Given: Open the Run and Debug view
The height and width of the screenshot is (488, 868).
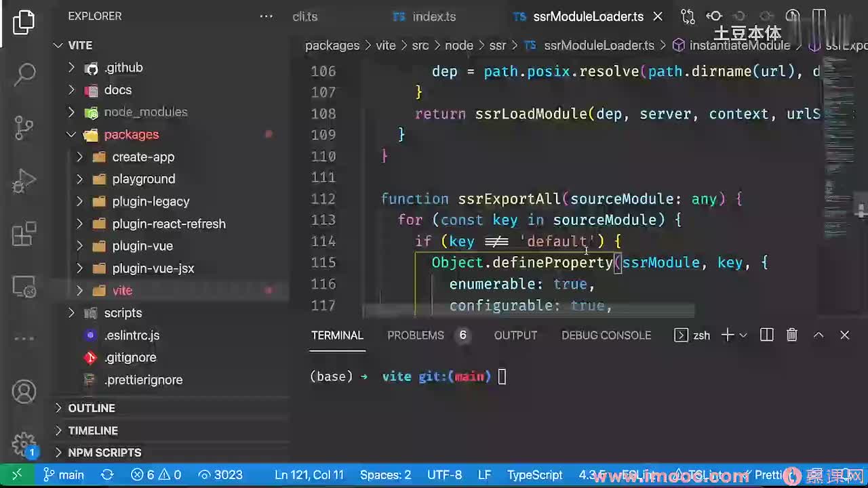Looking at the screenshot, I should (x=24, y=182).
